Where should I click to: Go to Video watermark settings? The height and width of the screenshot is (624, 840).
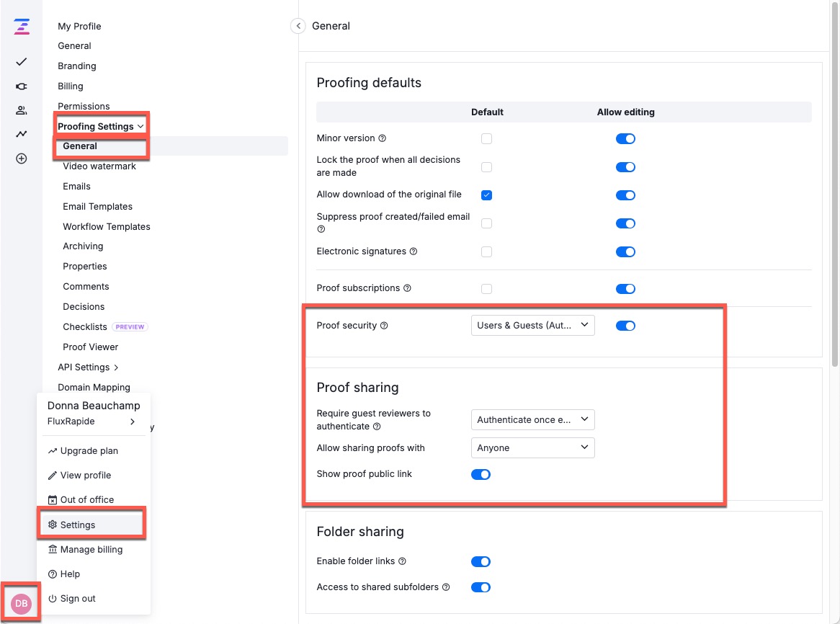click(99, 166)
